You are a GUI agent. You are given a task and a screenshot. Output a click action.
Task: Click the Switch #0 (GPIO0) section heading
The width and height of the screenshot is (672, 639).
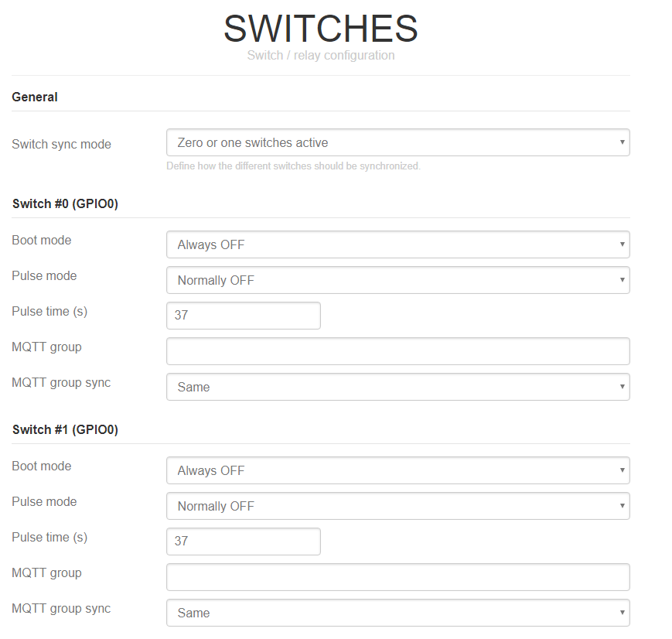point(65,203)
